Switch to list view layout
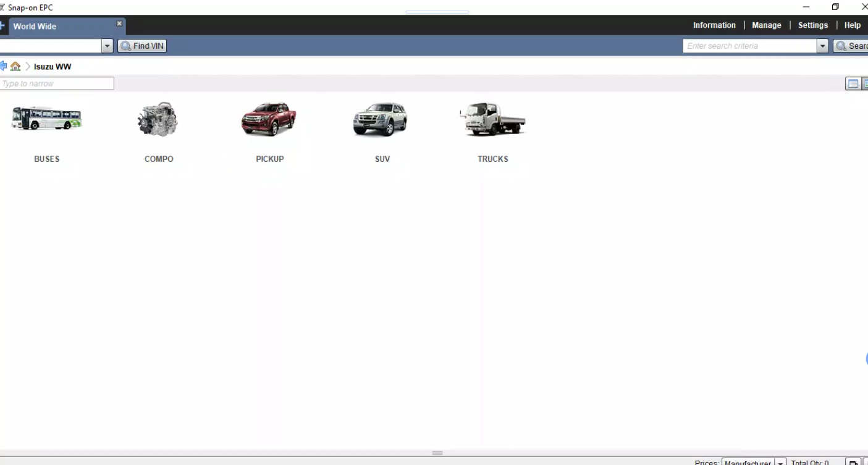This screenshot has height=465, width=868. click(853, 84)
